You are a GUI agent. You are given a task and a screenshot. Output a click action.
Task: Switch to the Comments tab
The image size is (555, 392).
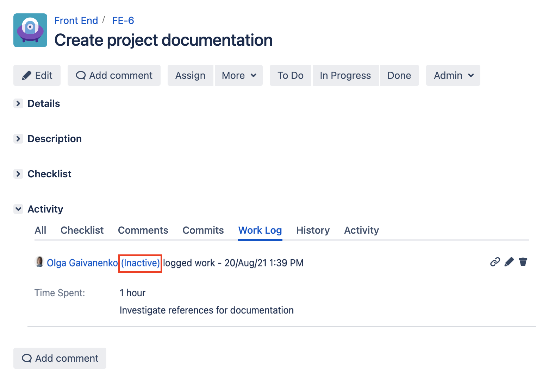[x=143, y=230]
